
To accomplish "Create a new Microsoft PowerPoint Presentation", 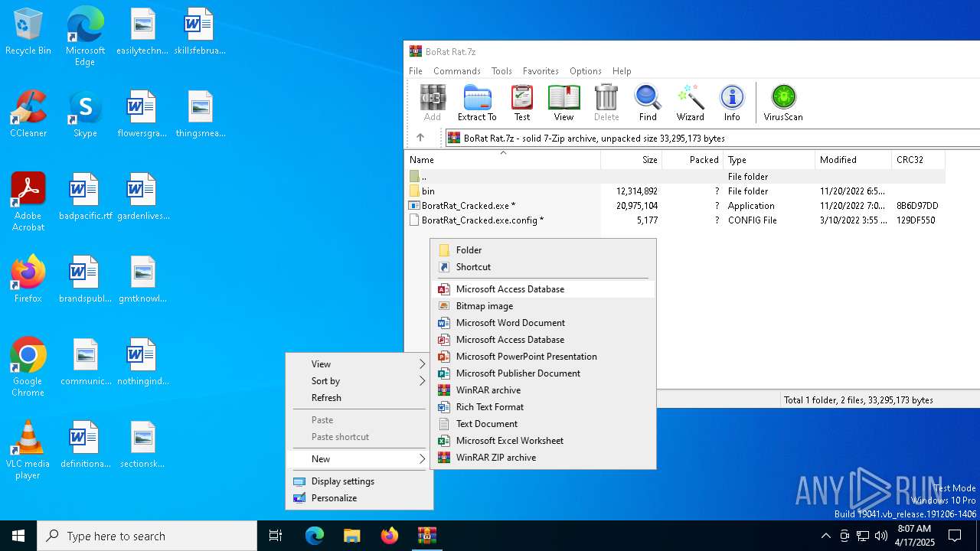I will point(543,356).
